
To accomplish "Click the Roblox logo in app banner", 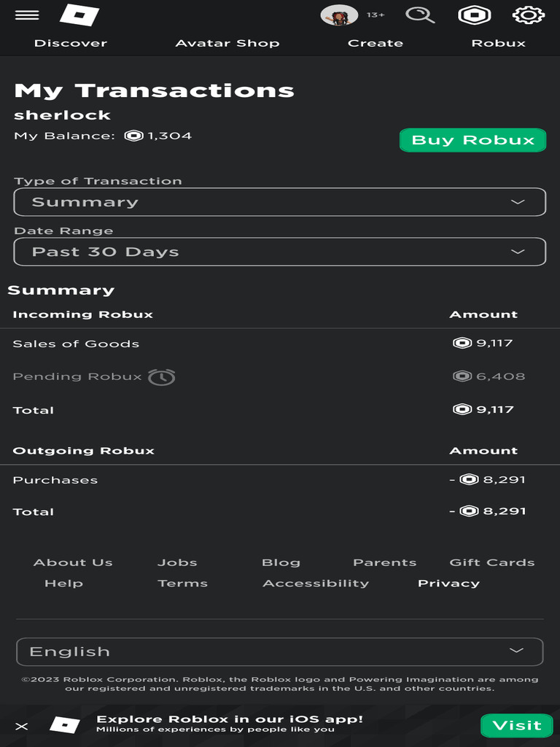I will [x=65, y=724].
